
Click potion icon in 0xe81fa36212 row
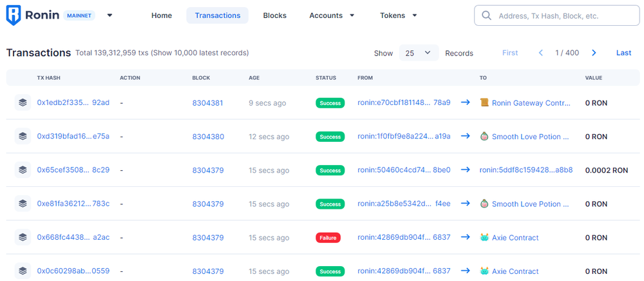point(484,204)
